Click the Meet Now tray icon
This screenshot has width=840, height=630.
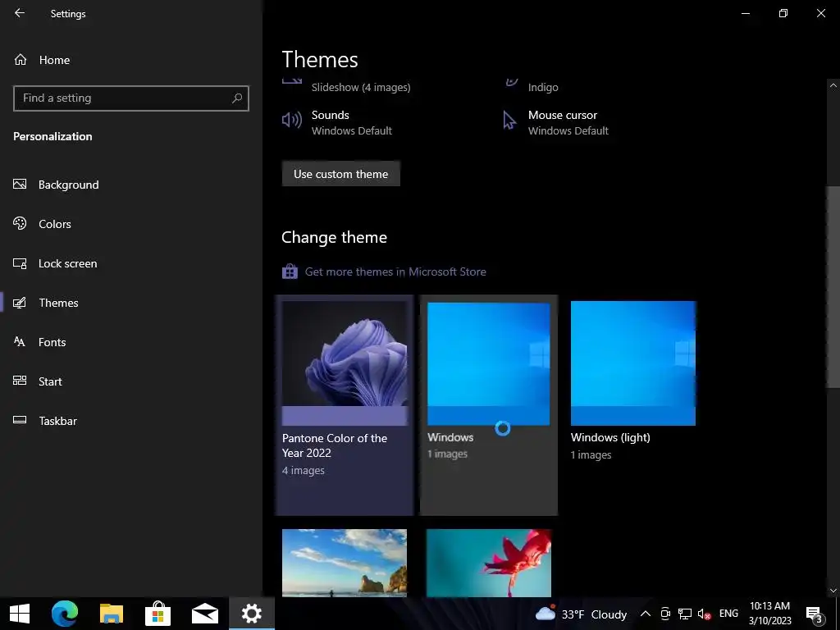665,614
